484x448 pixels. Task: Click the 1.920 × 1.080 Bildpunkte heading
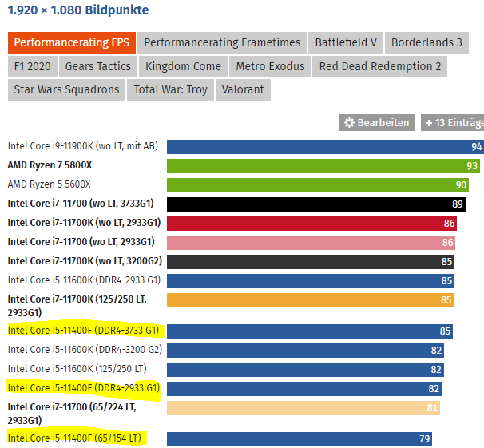78,10
